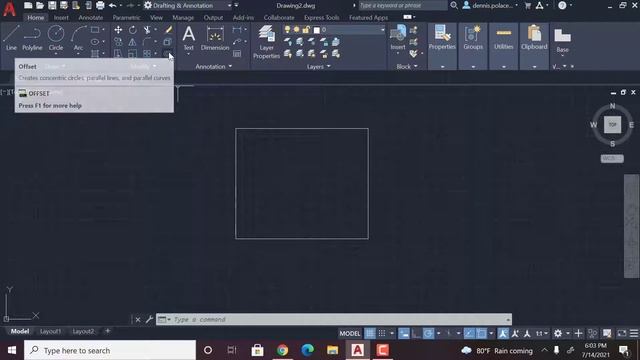Toggle snap mode dots icon
Viewport: 640px width, 360px height.
(382, 333)
